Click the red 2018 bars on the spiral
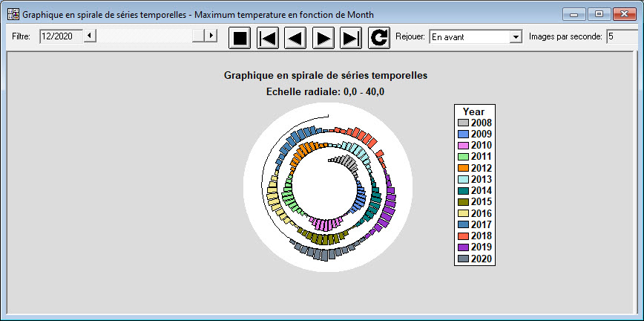Image resolution: width=644 pixels, height=321 pixels. 362,137
